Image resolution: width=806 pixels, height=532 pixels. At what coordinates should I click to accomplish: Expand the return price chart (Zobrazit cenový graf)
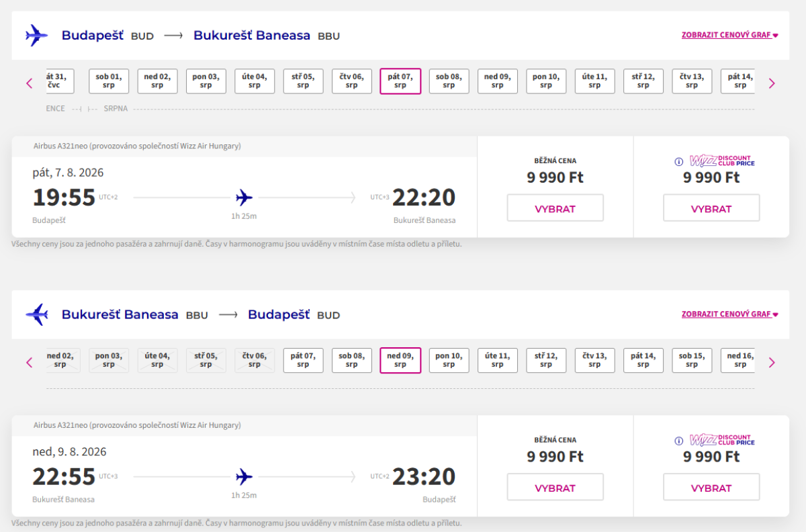pyautogui.click(x=729, y=314)
